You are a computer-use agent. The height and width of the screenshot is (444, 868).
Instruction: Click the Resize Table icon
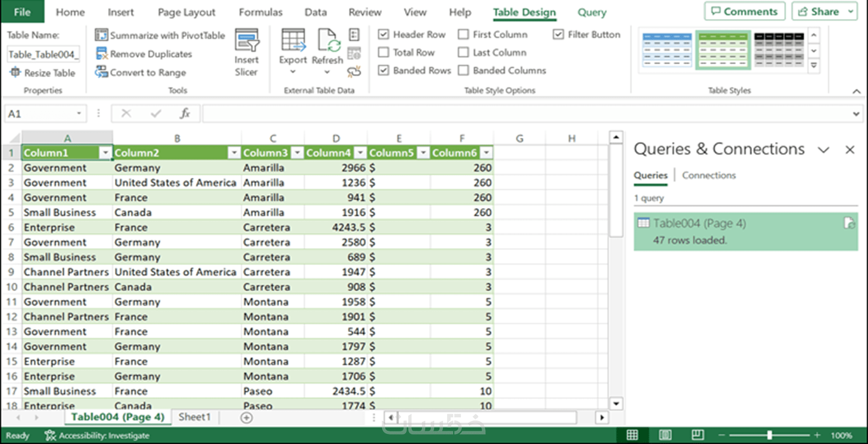click(15, 72)
